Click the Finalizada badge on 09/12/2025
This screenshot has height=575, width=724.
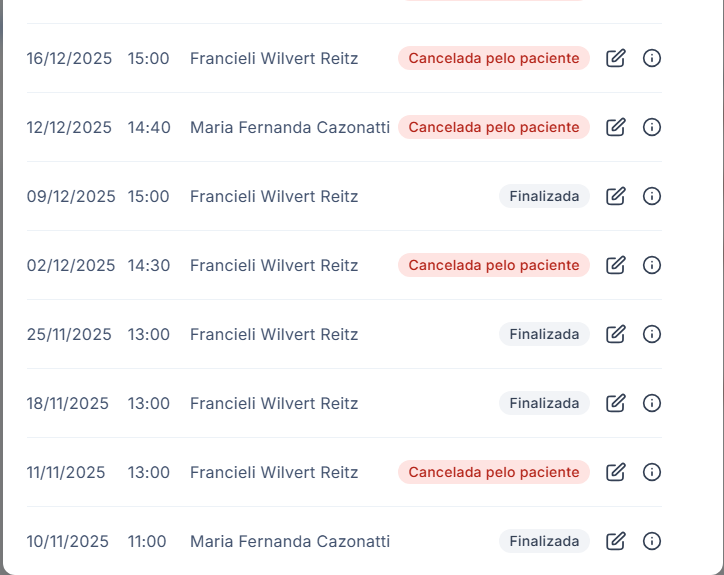point(544,196)
